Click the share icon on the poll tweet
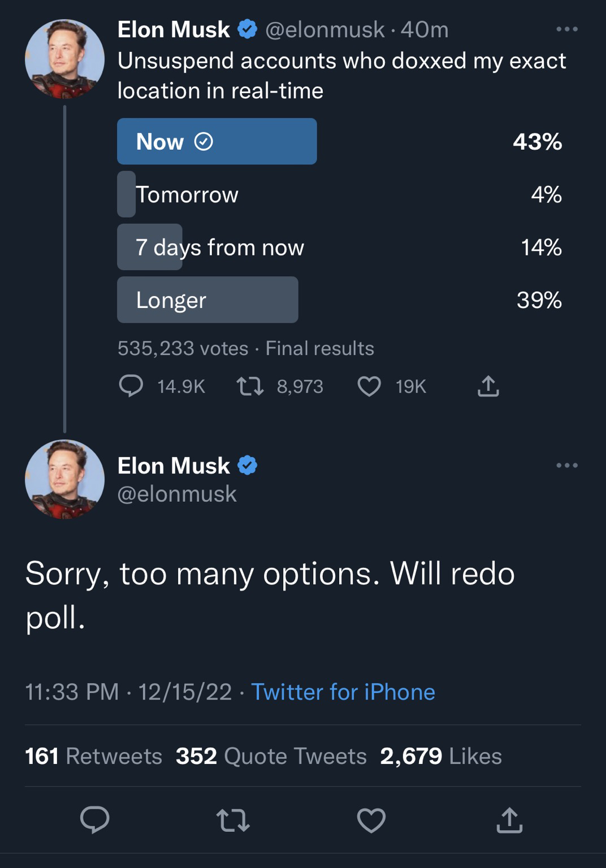606x868 pixels. coord(488,387)
